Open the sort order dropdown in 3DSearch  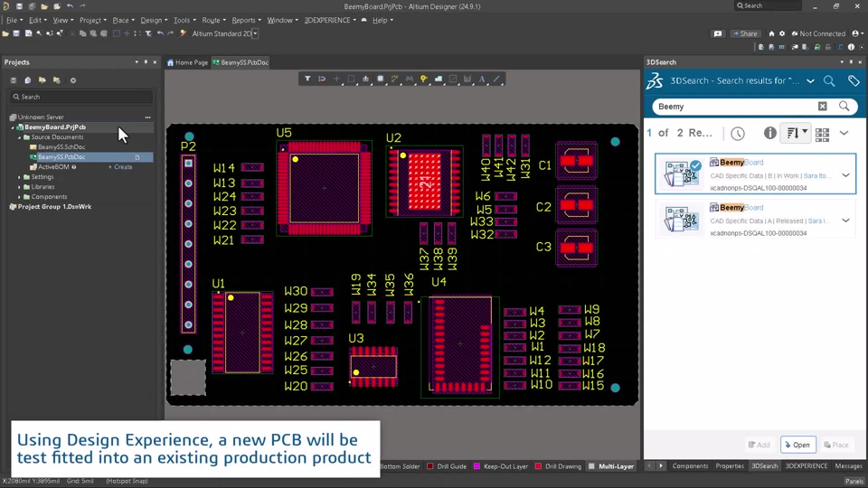(x=796, y=133)
